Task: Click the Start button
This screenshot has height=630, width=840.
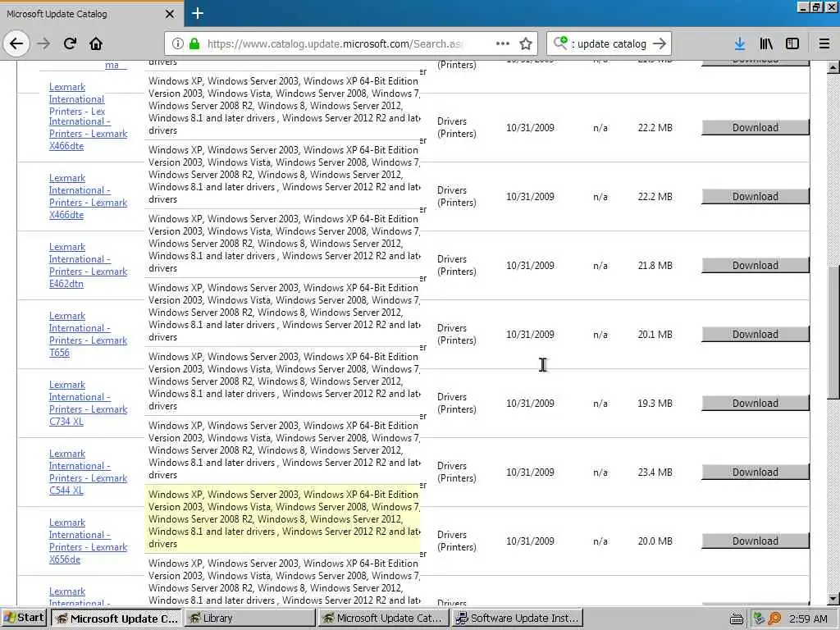Action: 24,618
